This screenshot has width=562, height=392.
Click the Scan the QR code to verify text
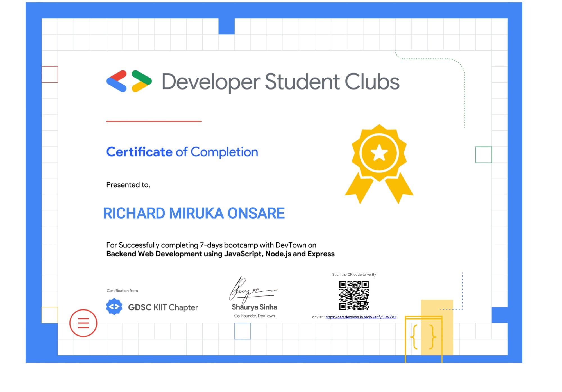[354, 274]
